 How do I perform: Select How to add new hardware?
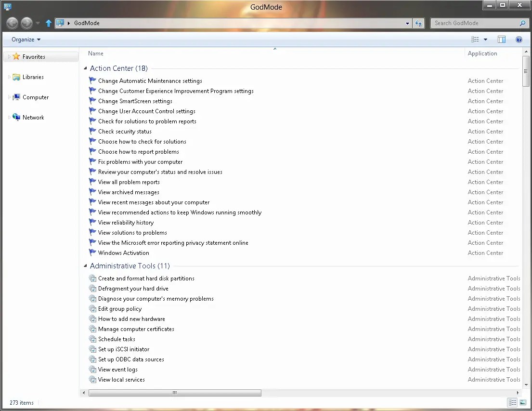(x=131, y=318)
